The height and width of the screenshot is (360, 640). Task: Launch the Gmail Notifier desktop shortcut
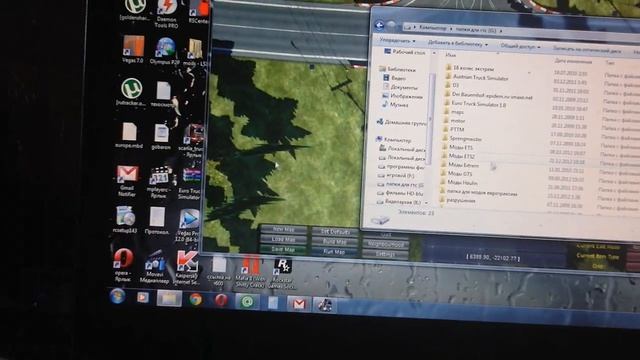[127, 180]
